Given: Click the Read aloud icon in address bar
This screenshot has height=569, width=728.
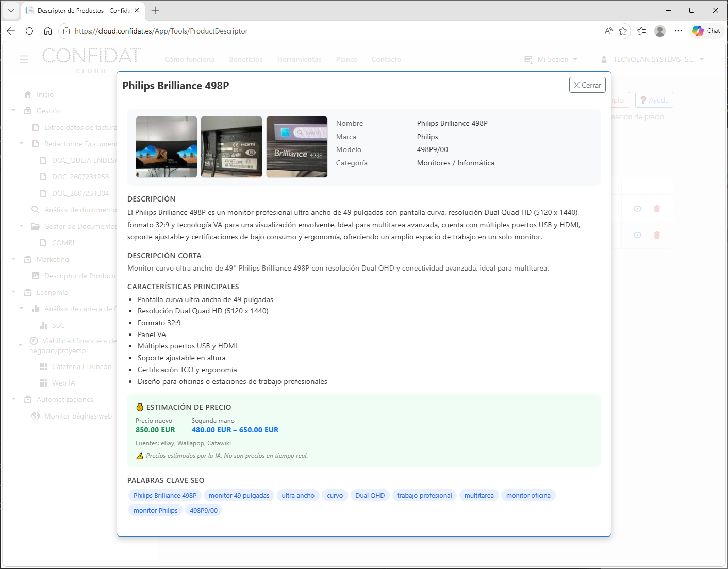Looking at the screenshot, I should click(x=608, y=31).
